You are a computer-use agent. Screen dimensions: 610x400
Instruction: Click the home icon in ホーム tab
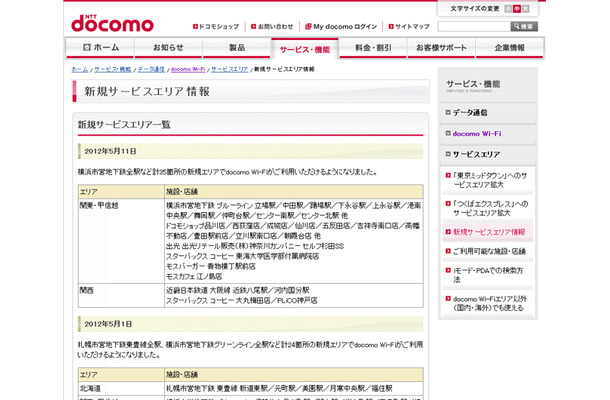click(x=87, y=47)
